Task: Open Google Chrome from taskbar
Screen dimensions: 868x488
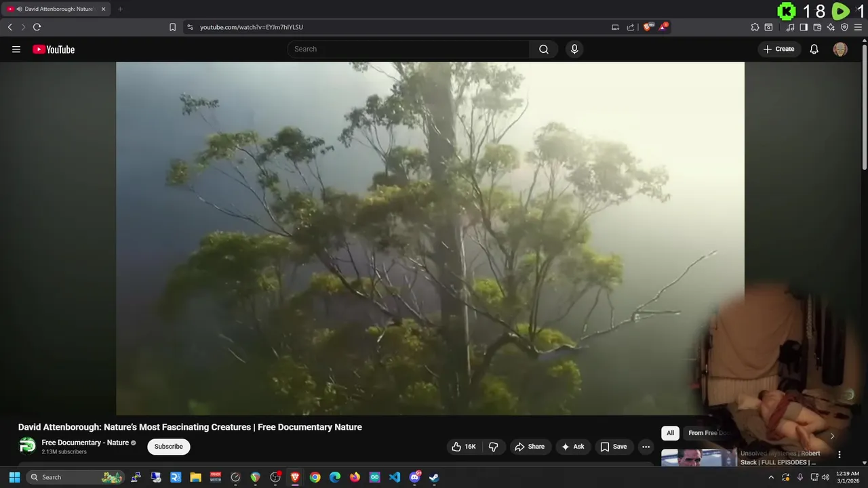Action: click(x=315, y=477)
